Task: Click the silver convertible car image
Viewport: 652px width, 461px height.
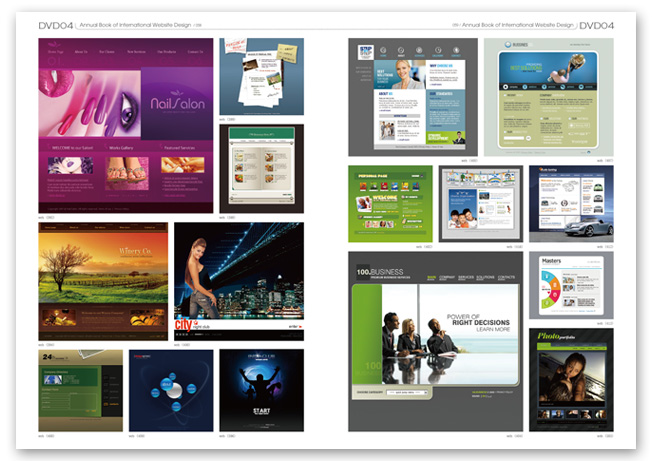Action: coord(590,226)
